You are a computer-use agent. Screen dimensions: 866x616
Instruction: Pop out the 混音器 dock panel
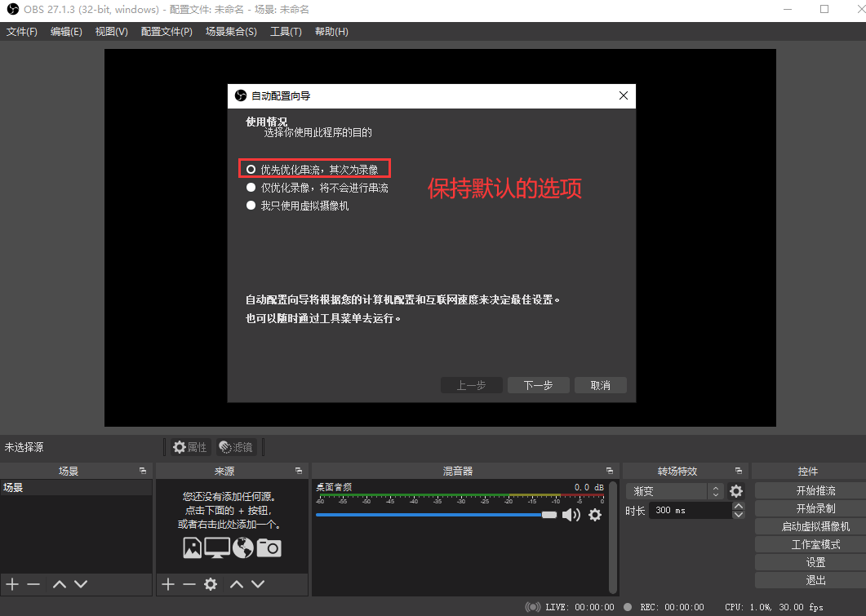(x=610, y=471)
